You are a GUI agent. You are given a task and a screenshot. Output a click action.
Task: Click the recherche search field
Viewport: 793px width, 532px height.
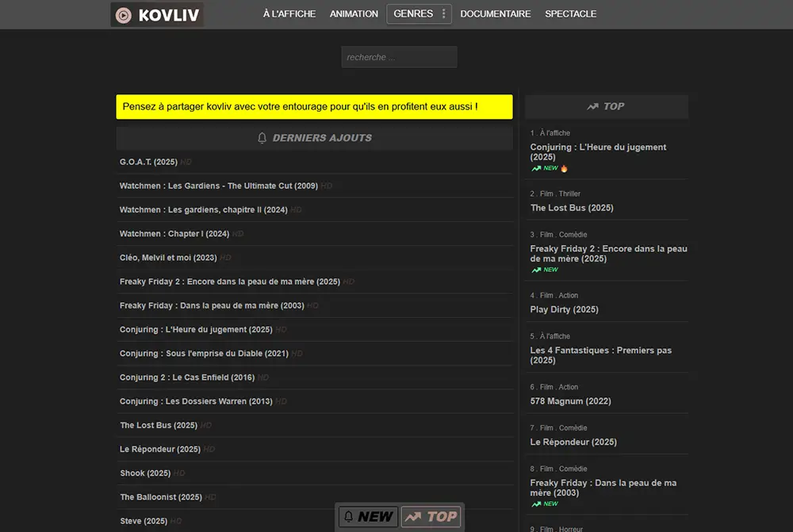point(399,57)
